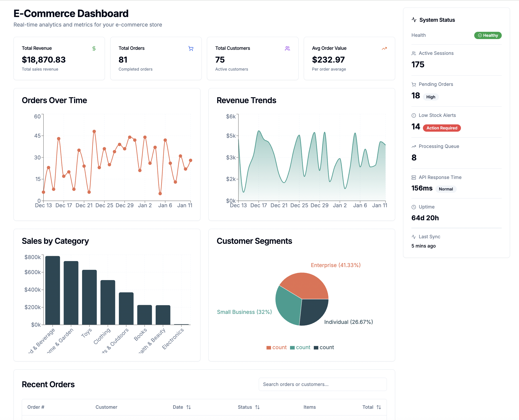Click the shopping cart icon on Total Orders
The image size is (519, 420).
click(x=191, y=48)
